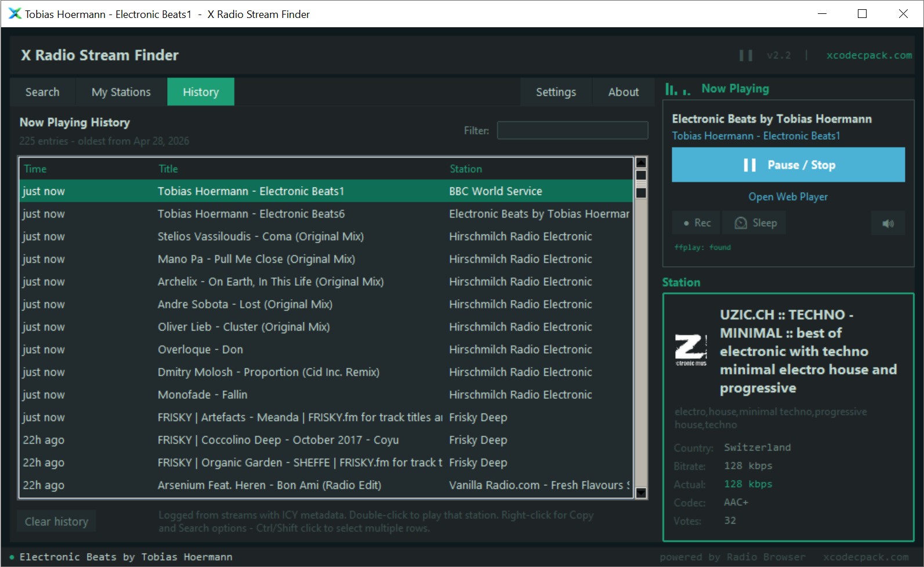Click the pause icon in the header bar
Screen dimensions: 924x567
coord(746,55)
